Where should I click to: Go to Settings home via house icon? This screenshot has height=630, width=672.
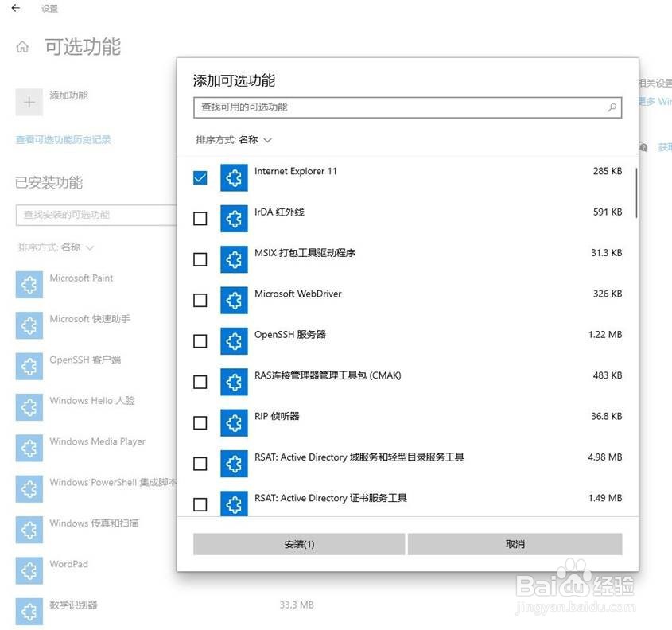(22, 47)
